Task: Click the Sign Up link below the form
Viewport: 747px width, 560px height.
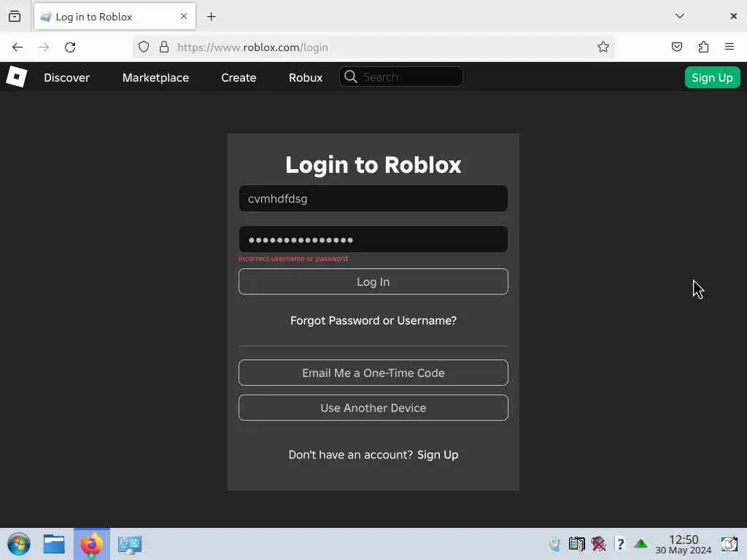Action: [438, 455]
